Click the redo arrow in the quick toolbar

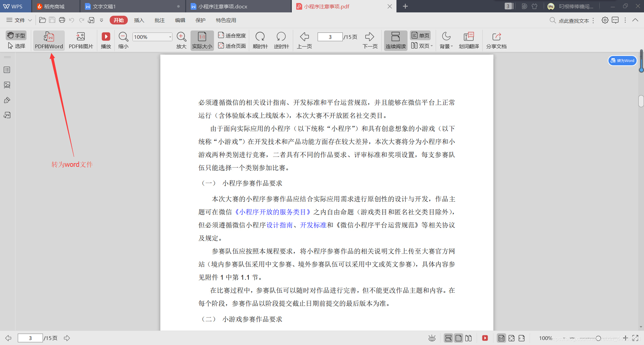(82, 20)
